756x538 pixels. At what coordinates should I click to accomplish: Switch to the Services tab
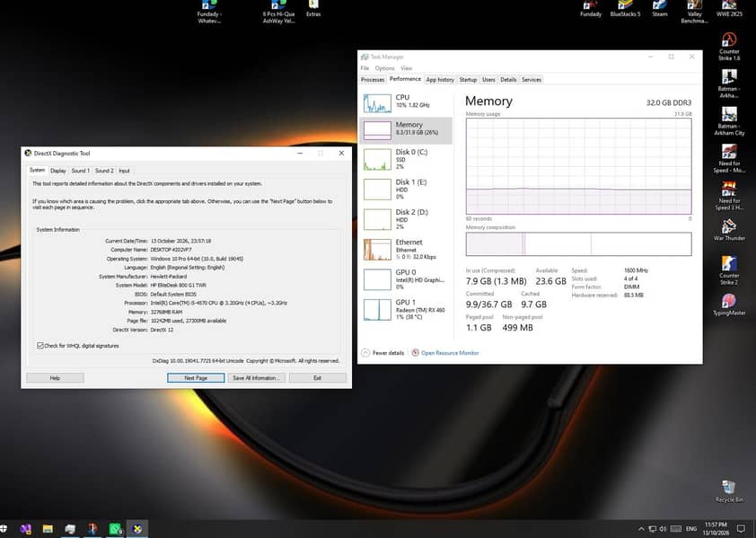532,80
